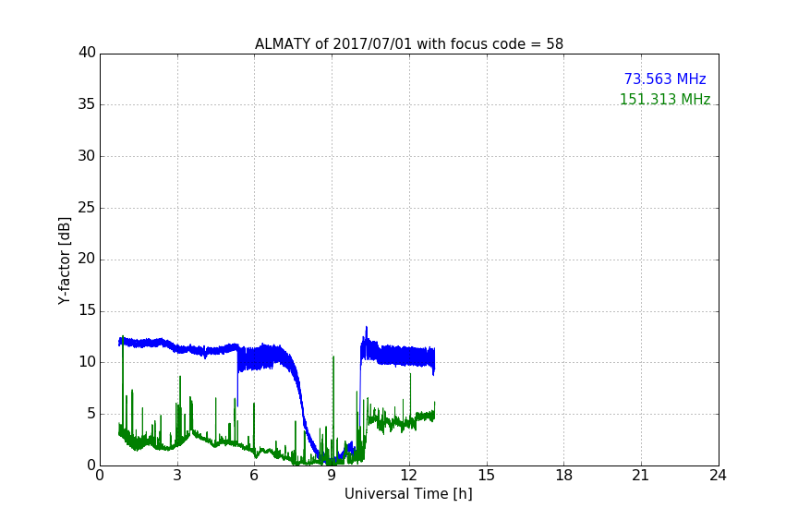Click x-axis tick label 6
The image size is (798, 532).
coord(254,476)
